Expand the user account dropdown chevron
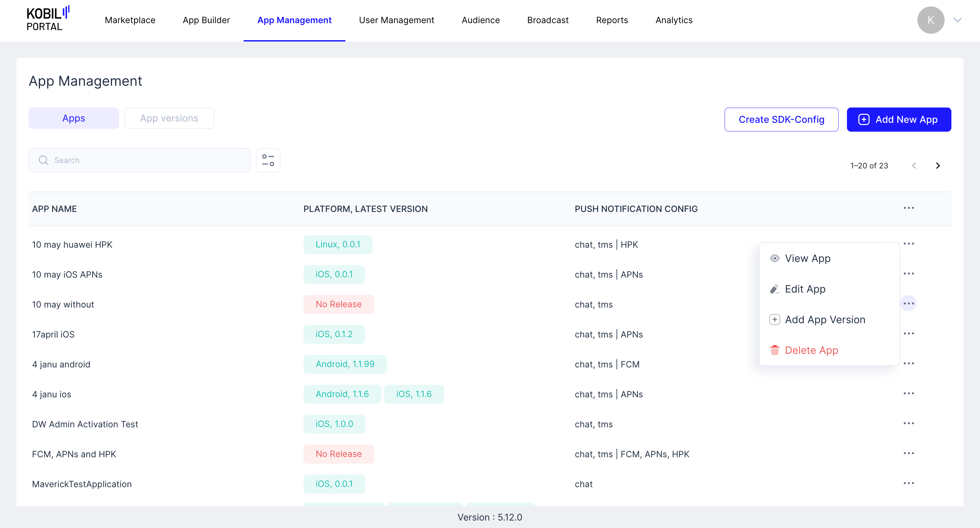The width and height of the screenshot is (980, 528). pyautogui.click(x=957, y=20)
